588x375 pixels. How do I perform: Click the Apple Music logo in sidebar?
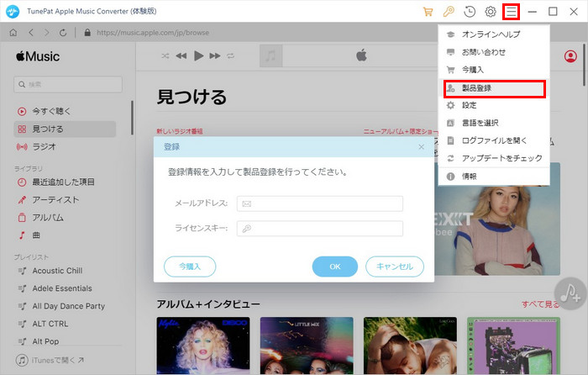(38, 56)
